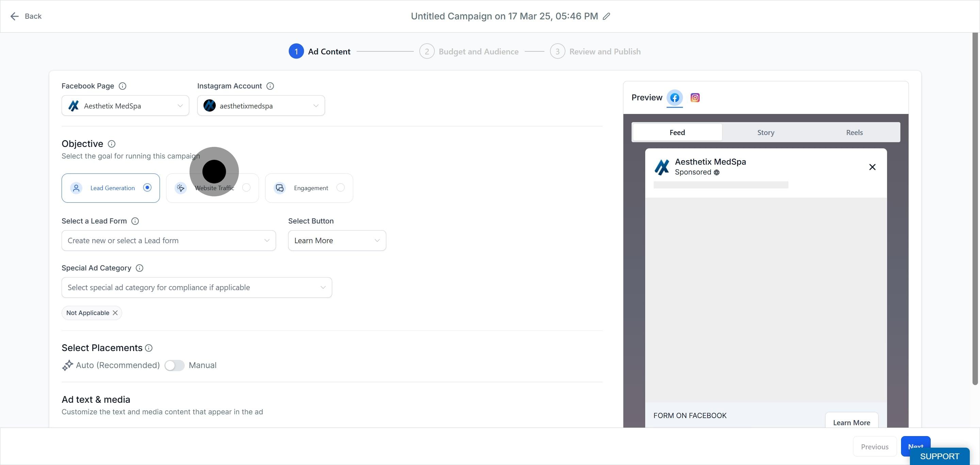
Task: Show Objective info tooltip icon
Action: [x=112, y=144]
